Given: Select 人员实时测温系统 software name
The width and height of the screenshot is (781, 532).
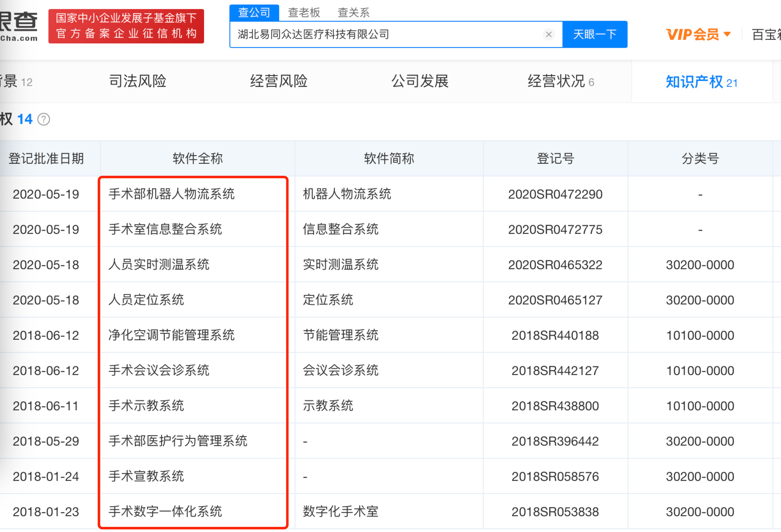Looking at the screenshot, I should 159,265.
